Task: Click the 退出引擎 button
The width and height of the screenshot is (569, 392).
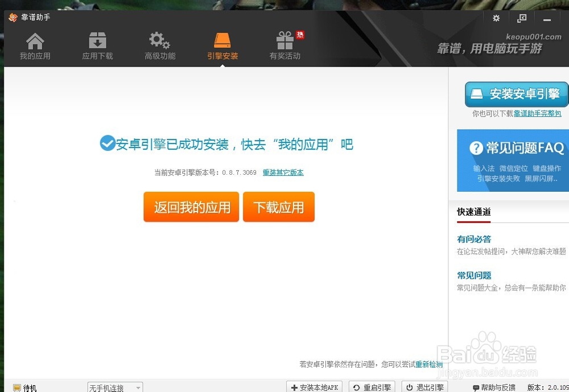Action: (x=425, y=387)
